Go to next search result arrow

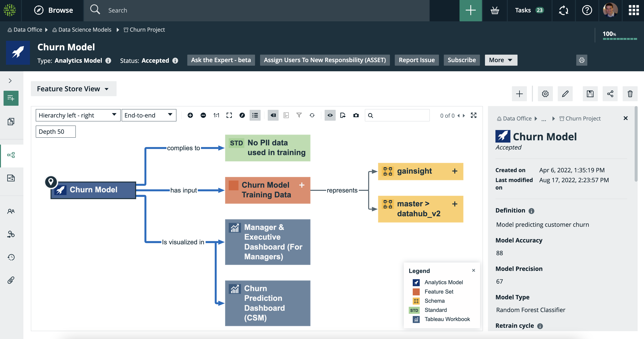(x=464, y=115)
